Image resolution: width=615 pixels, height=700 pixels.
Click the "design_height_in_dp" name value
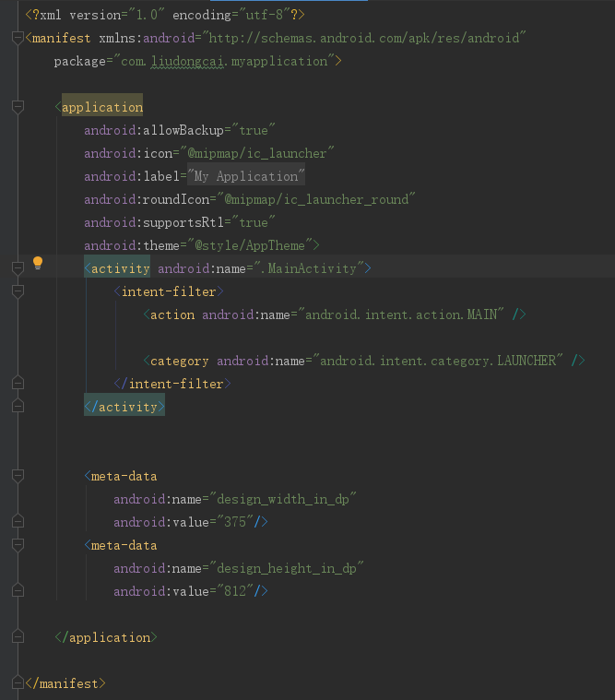[x=287, y=568]
